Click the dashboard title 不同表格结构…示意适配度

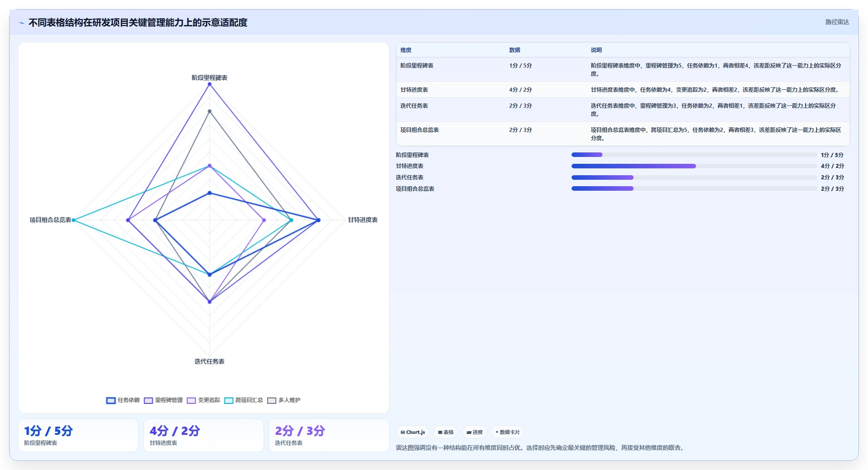coord(138,22)
